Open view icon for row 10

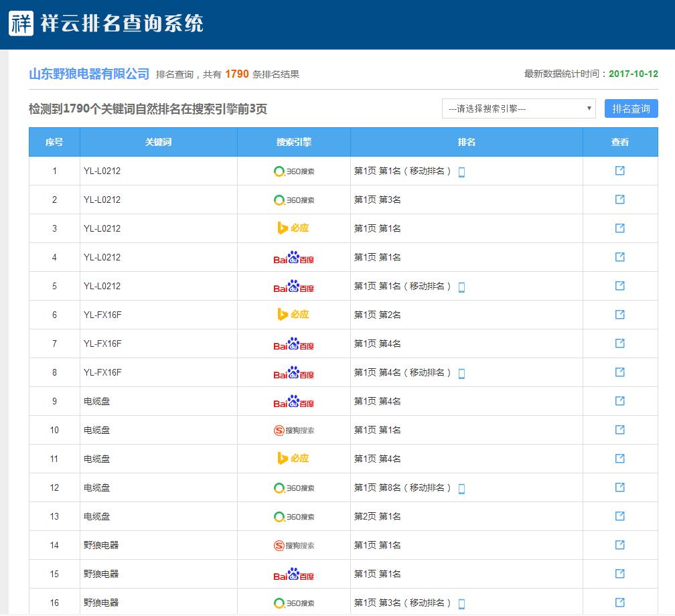[x=620, y=430]
